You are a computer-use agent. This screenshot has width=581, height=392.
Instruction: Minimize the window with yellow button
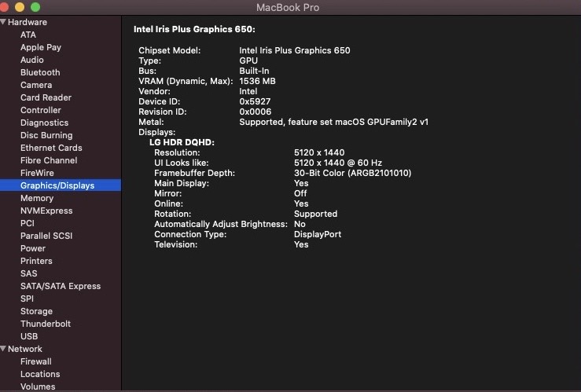tap(20, 7)
